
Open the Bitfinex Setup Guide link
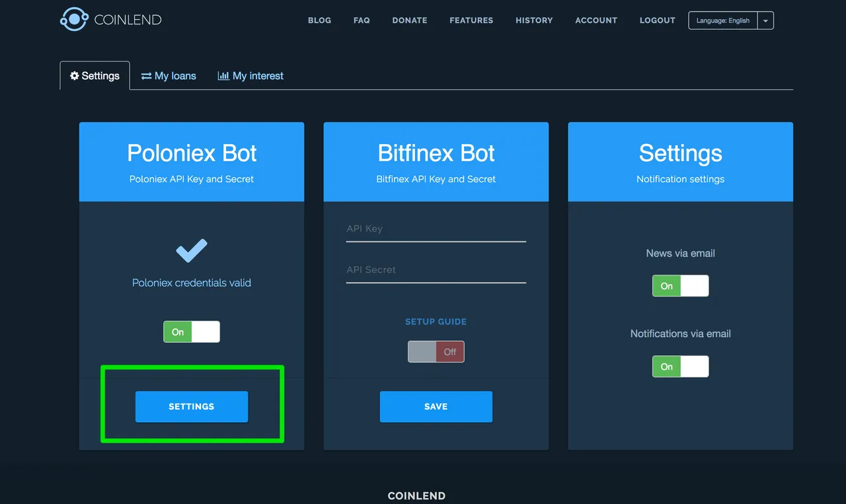click(x=436, y=322)
